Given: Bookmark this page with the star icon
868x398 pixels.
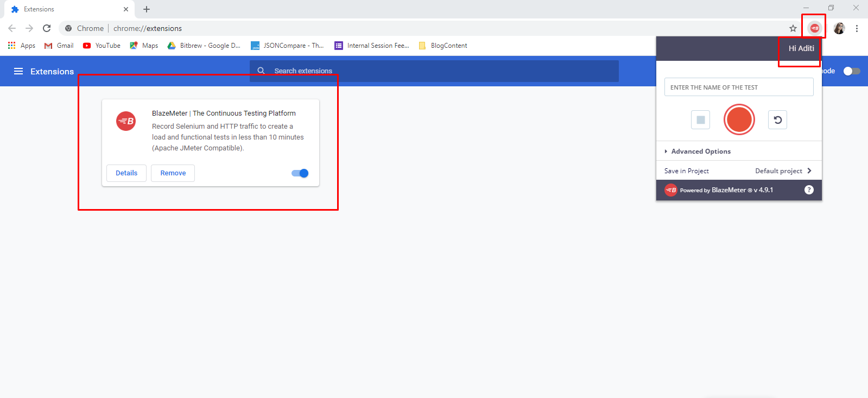Looking at the screenshot, I should 793,28.
